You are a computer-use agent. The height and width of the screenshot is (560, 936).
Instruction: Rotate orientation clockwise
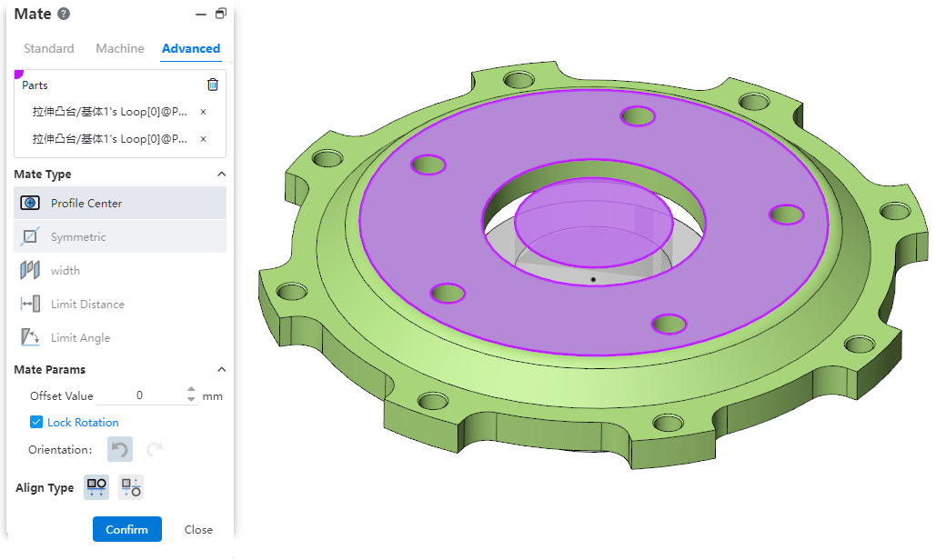coord(155,449)
